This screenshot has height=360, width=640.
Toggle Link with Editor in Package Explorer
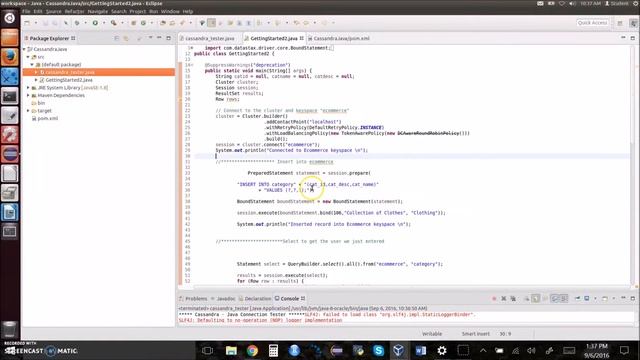click(x=126, y=38)
